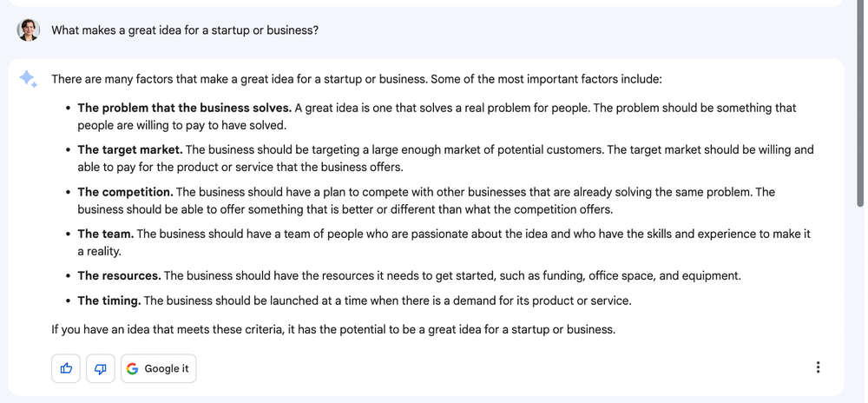Click 'The team.' bullet heading
The height and width of the screenshot is (403, 868).
[x=105, y=234]
